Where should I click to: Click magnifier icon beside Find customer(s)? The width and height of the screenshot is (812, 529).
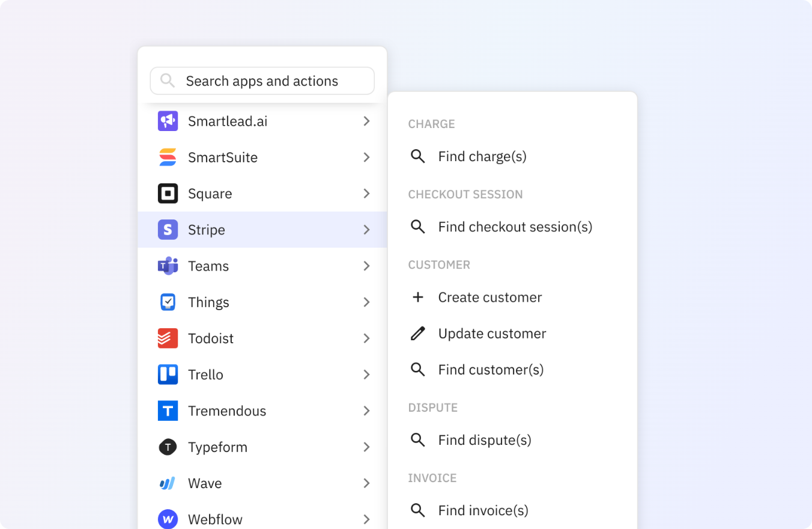coord(417,369)
